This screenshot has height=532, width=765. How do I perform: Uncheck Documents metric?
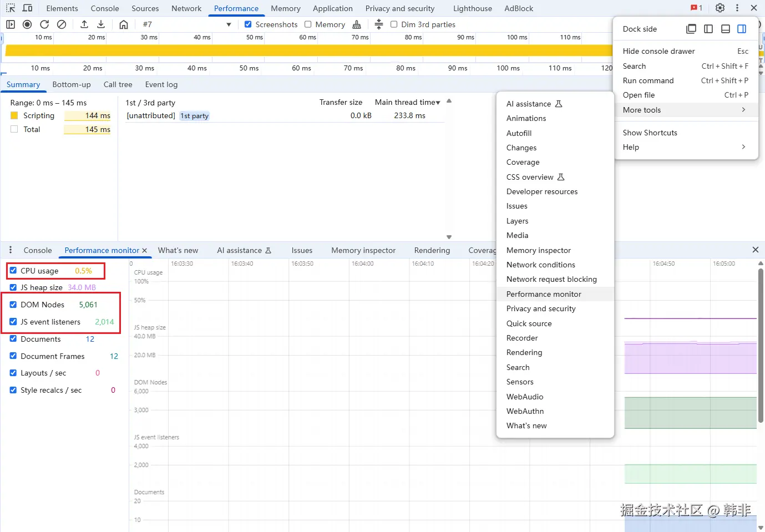click(13, 339)
